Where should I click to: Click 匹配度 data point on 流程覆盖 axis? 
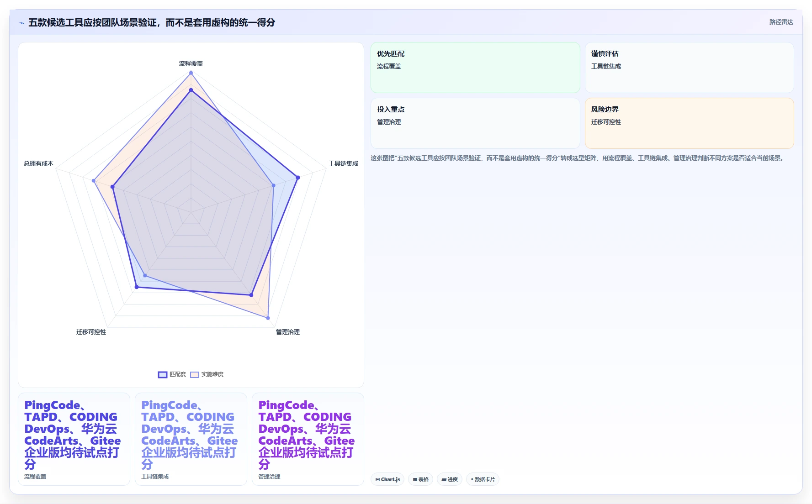191,90
